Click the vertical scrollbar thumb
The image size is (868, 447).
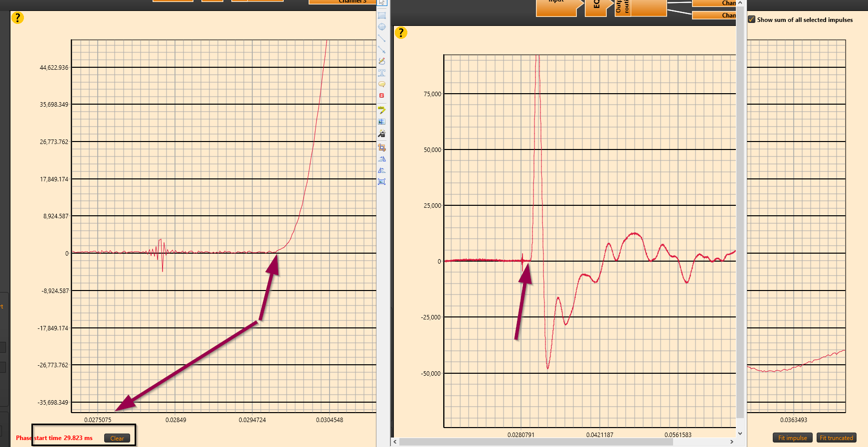pos(740,212)
